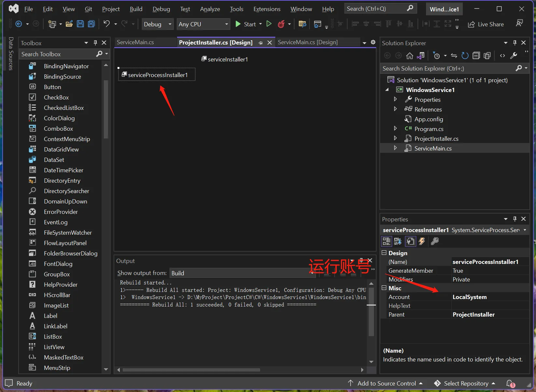The width and height of the screenshot is (536, 392).
Task: Toggle Properties view button in Properties panel
Action: coord(410,241)
